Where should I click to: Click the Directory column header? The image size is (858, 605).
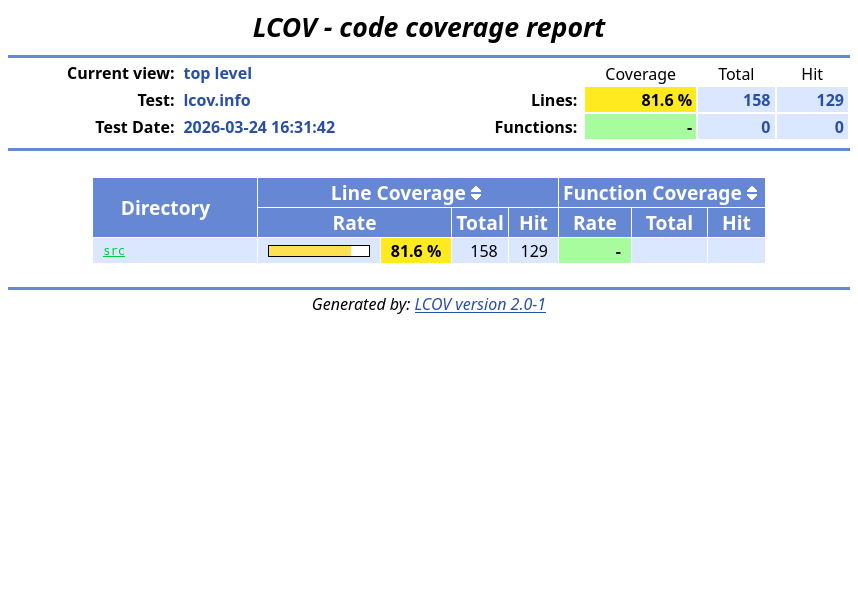(165, 208)
